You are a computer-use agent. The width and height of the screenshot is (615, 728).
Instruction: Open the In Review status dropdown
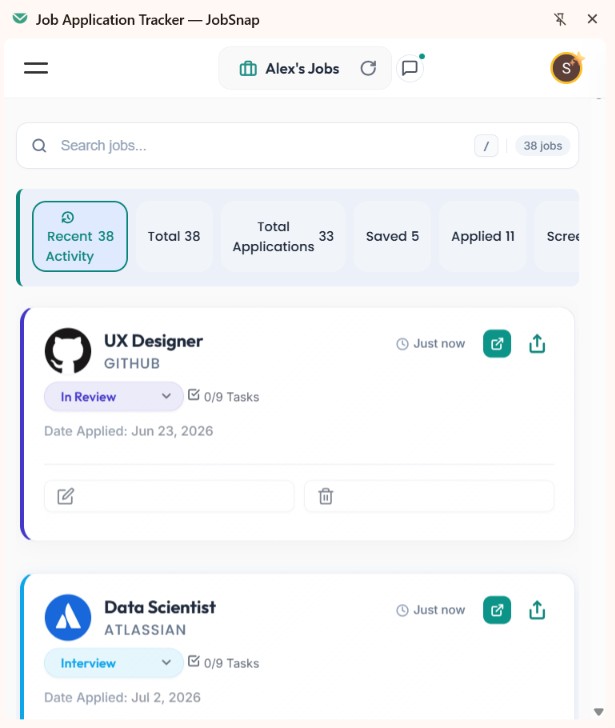pos(114,396)
